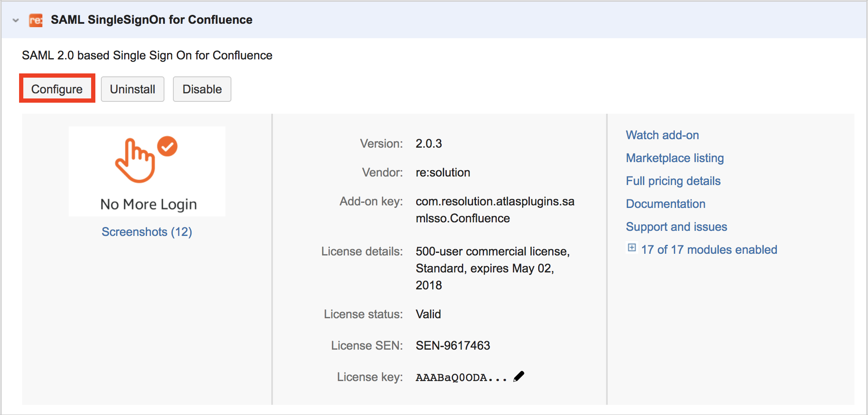Edit license key with pencil icon
868x415 pixels.
tap(519, 376)
